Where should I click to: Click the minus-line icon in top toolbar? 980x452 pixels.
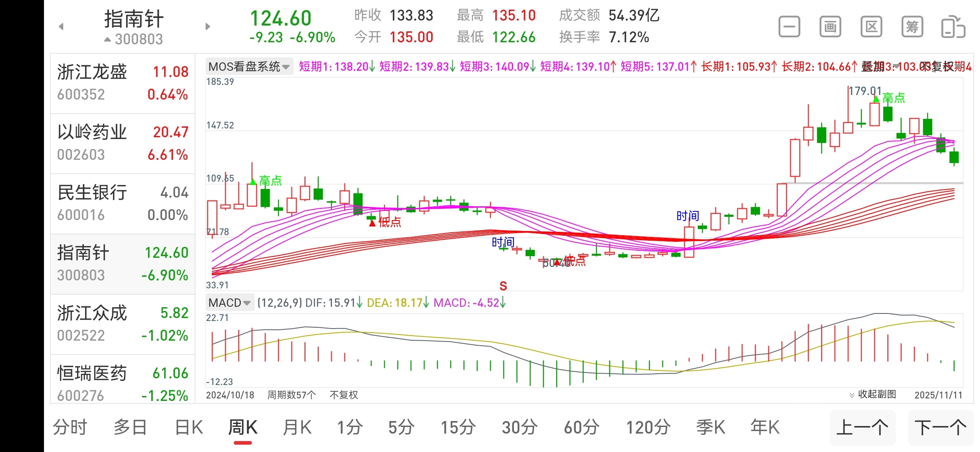click(x=789, y=27)
